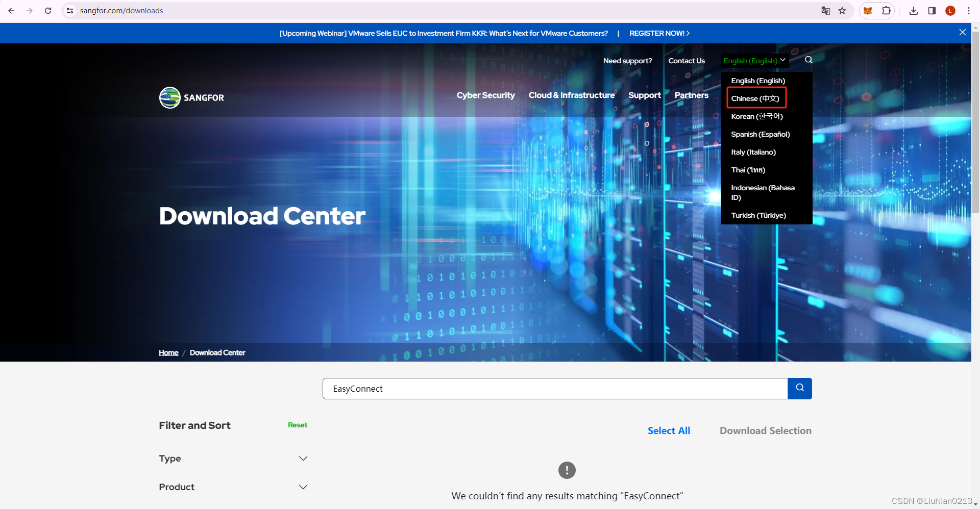This screenshot has height=509, width=980.
Task: Dismiss the webinar announcement banner
Action: coord(963,32)
